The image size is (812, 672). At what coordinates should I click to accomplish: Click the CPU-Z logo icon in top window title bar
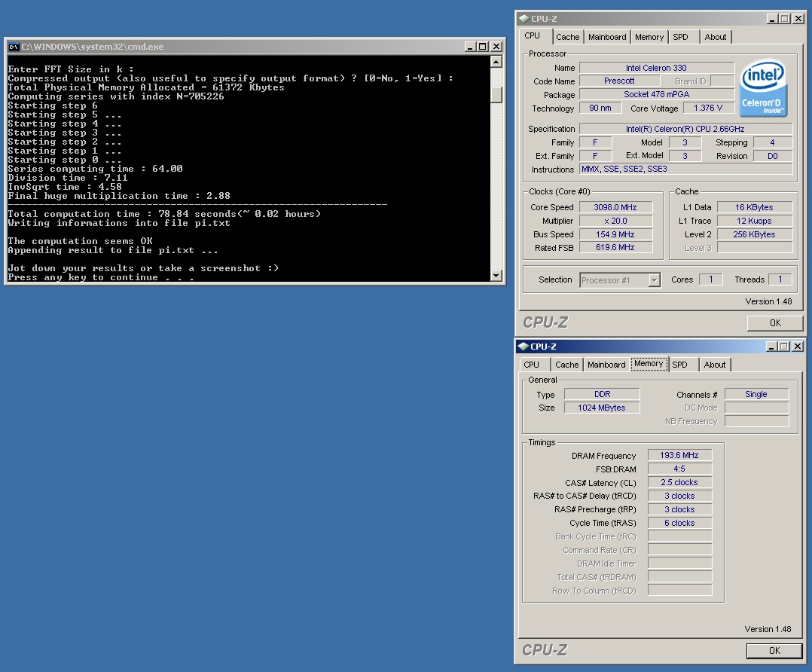pos(524,19)
